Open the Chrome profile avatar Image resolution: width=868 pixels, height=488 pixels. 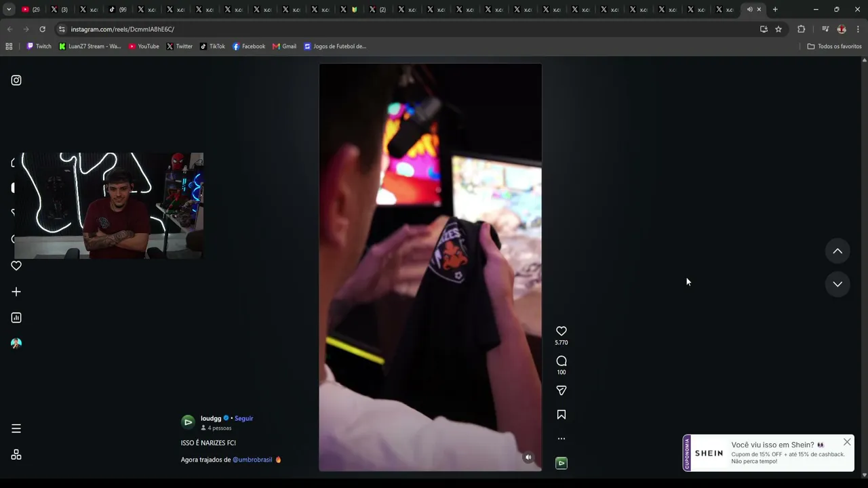click(842, 29)
